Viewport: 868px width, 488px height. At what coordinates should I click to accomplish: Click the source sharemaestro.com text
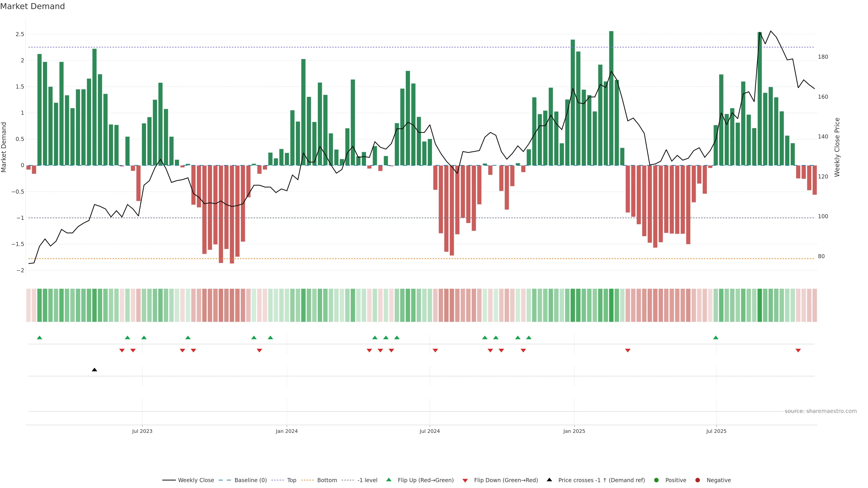pos(821,411)
